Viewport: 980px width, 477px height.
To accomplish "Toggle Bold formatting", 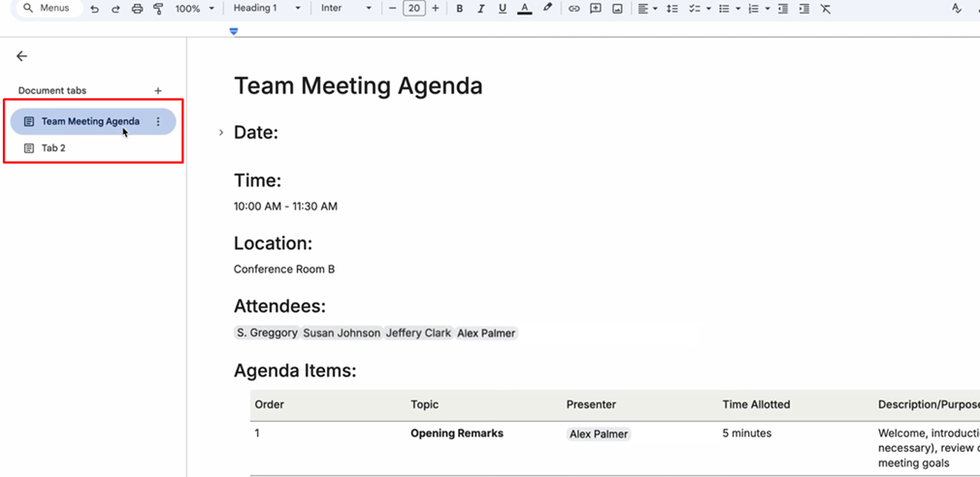I will pos(459,9).
